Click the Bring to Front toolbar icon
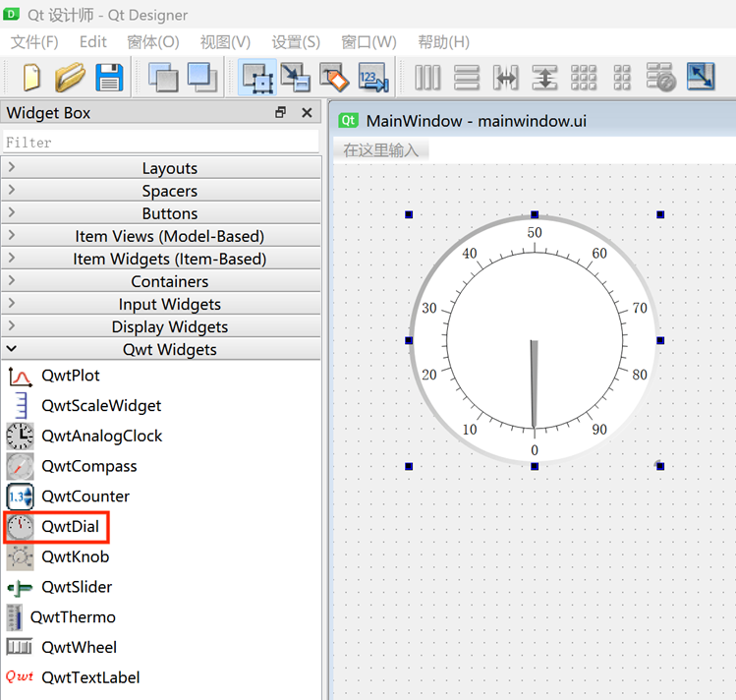Viewport: 736px width, 700px height. click(x=202, y=77)
